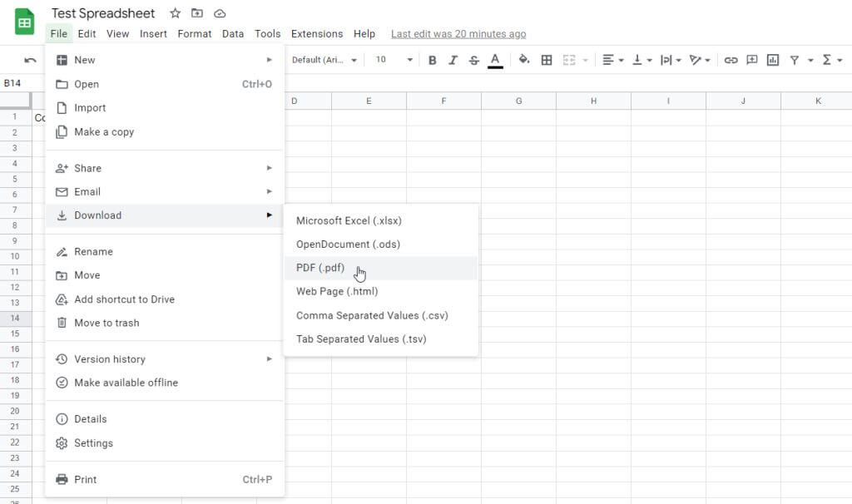Click the create filter icon
852x504 pixels.
[x=795, y=60]
